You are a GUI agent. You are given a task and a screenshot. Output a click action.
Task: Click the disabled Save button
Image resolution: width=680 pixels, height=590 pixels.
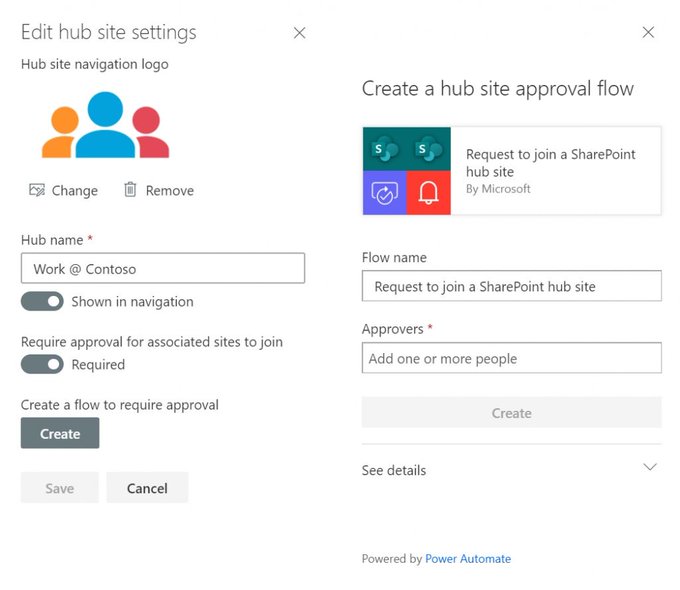pos(60,488)
